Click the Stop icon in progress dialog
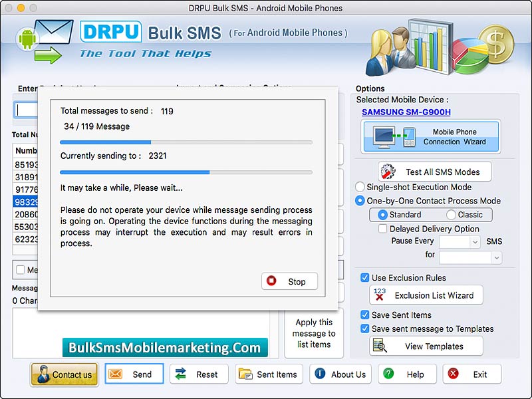Image resolution: width=532 pixels, height=399 pixels. [273, 281]
